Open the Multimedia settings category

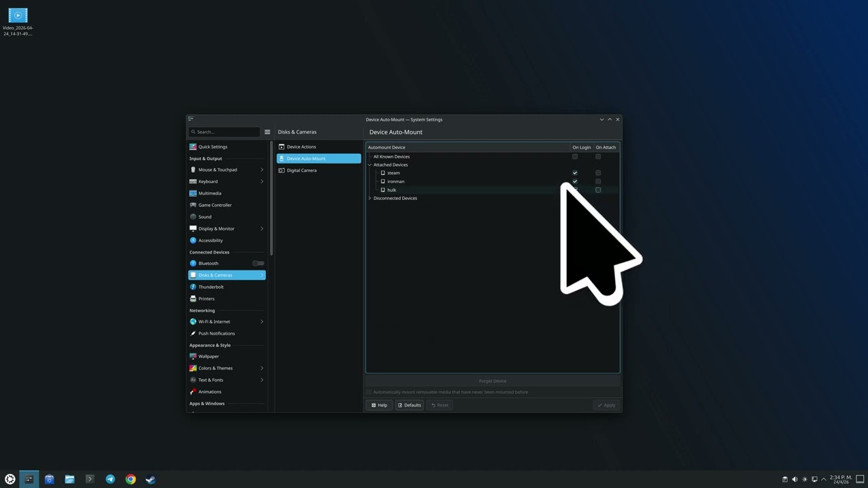pos(226,193)
